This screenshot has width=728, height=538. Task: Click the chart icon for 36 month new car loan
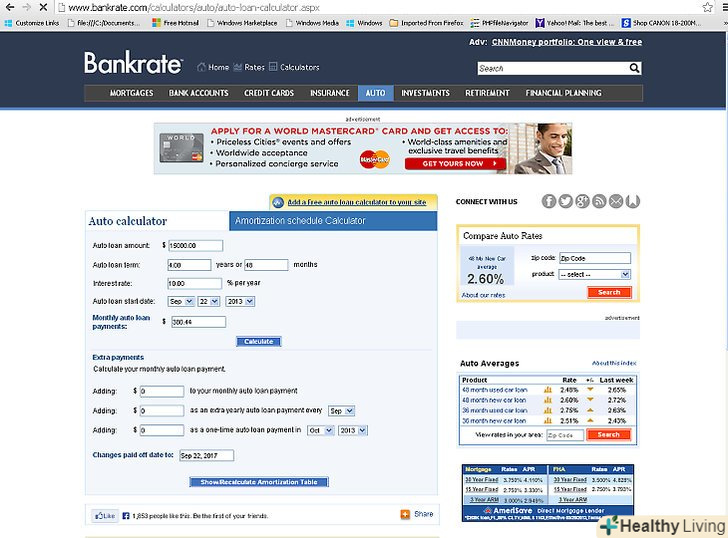coord(548,421)
